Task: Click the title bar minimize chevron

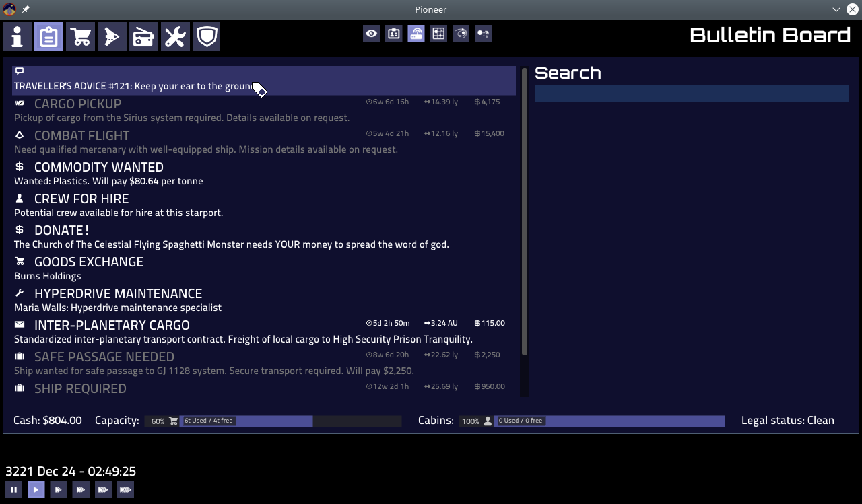Action: pos(836,9)
